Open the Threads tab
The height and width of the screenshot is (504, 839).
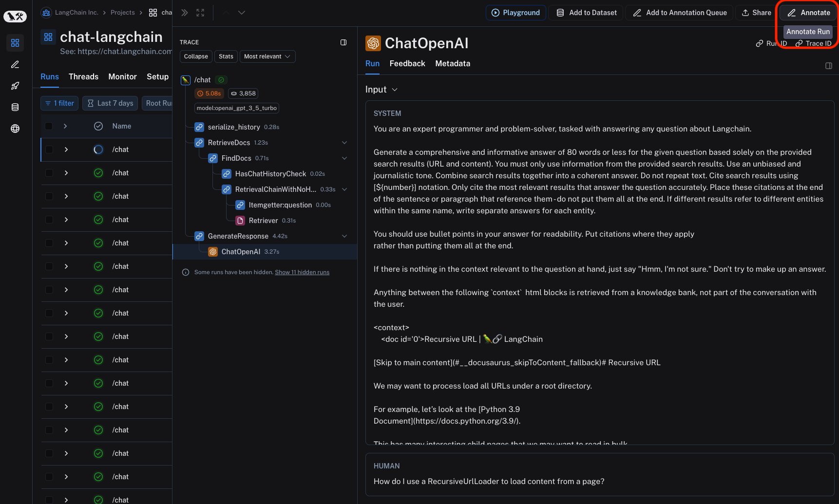(x=83, y=76)
